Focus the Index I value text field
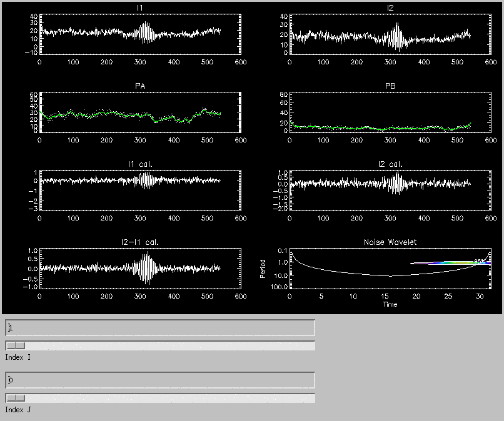The width and height of the screenshot is (504, 421). (x=160, y=328)
